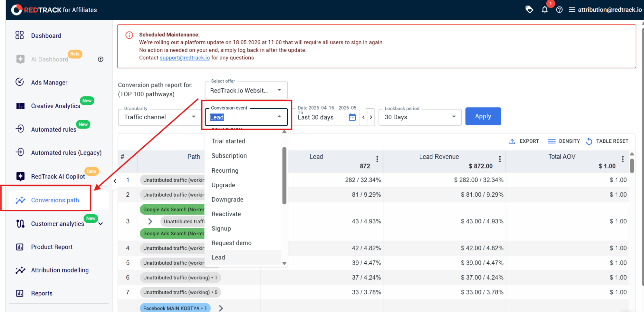Click the RedTrack logo icon

tap(17, 10)
